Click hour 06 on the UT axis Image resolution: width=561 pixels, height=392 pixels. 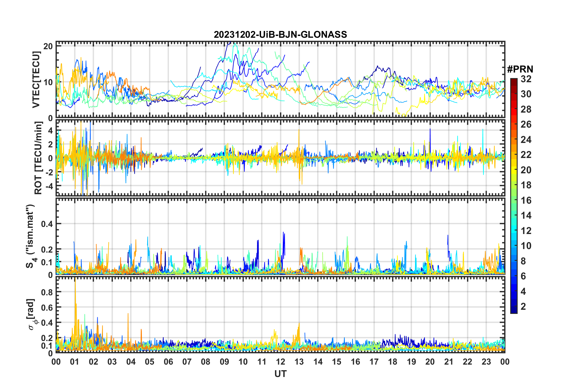coord(168,362)
